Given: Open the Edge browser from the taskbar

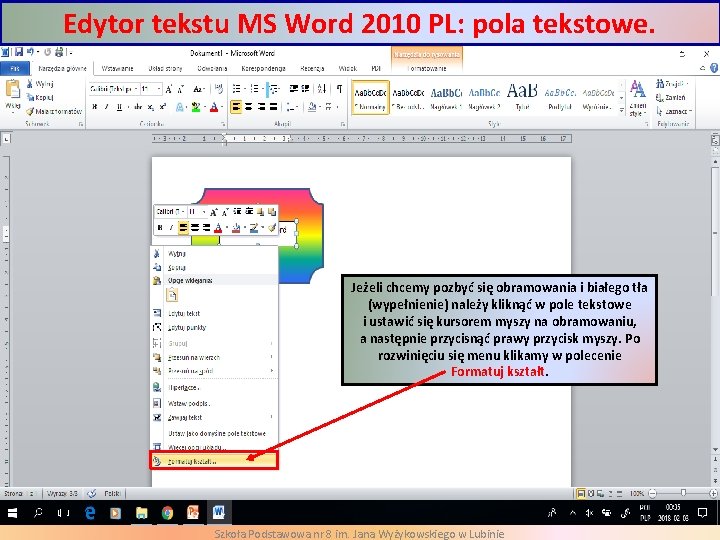Looking at the screenshot, I should 90,512.
